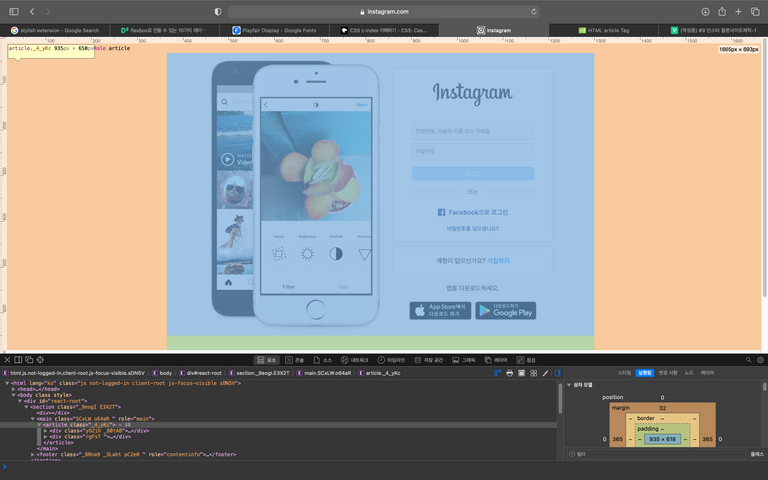768x480 pixels.
Task: Switch sidebar to Node panel
Action: point(689,373)
